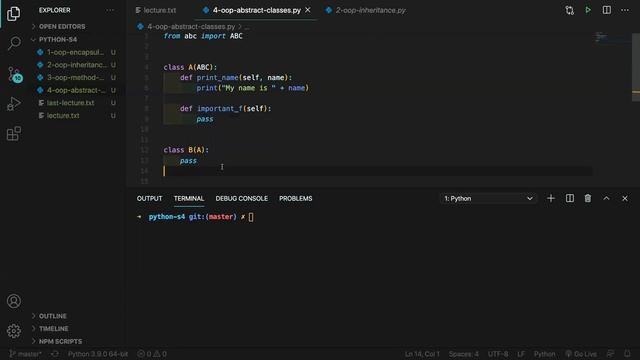The image size is (640, 360).
Task: Switch to the Output panel tab
Action: 149,198
